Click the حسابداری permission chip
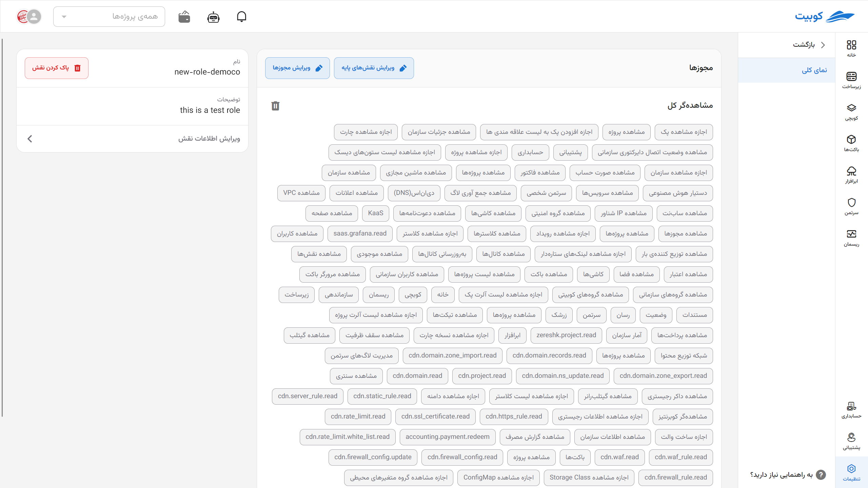This screenshot has height=488, width=868. pyautogui.click(x=530, y=152)
